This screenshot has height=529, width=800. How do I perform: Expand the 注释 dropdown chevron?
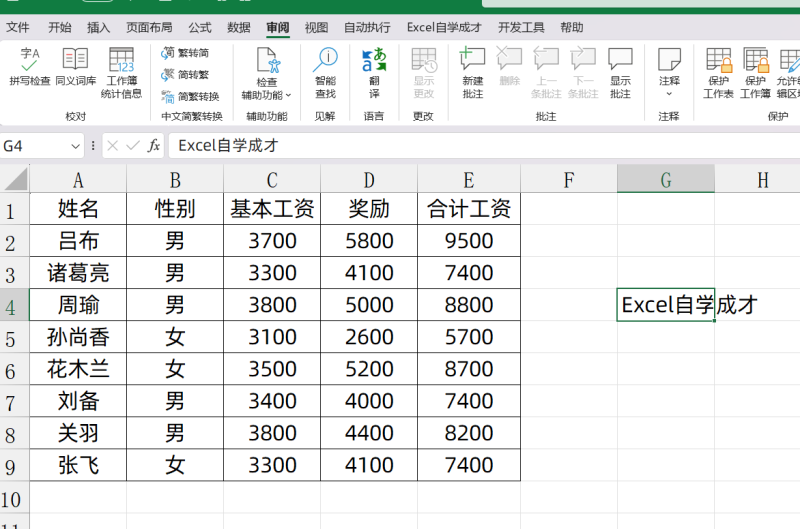(669, 94)
